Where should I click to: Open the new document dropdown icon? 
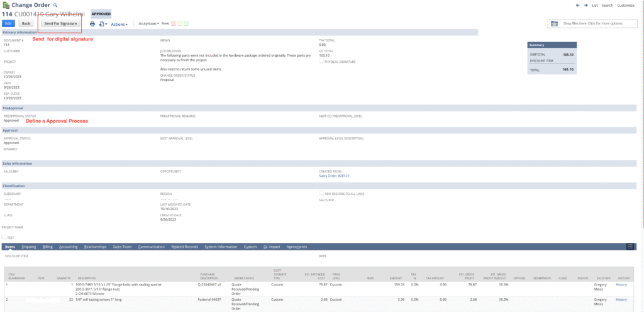(x=103, y=24)
